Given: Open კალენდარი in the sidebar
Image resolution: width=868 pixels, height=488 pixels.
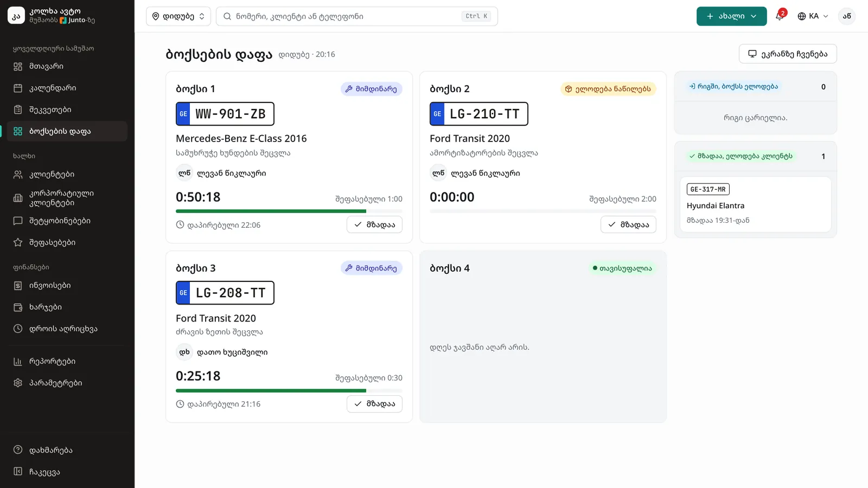Looking at the screenshot, I should click(x=67, y=88).
